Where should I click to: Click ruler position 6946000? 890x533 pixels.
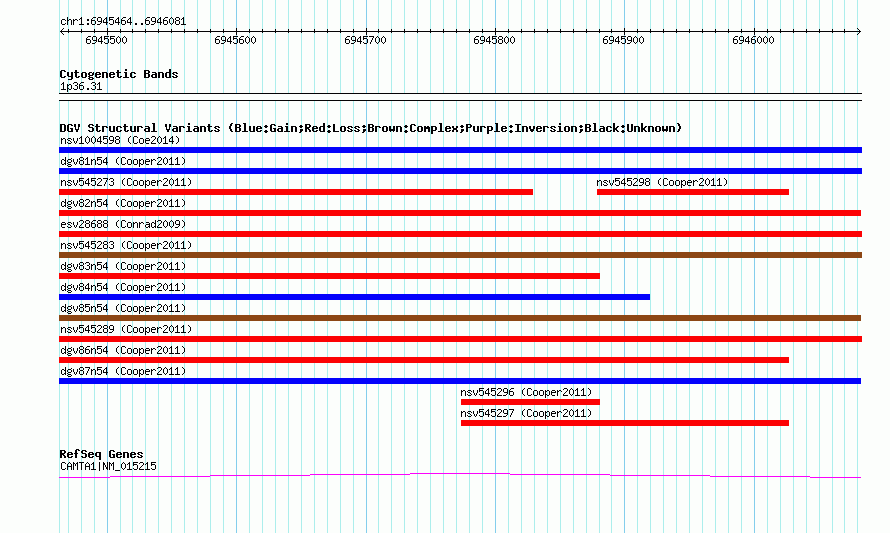[x=753, y=40]
